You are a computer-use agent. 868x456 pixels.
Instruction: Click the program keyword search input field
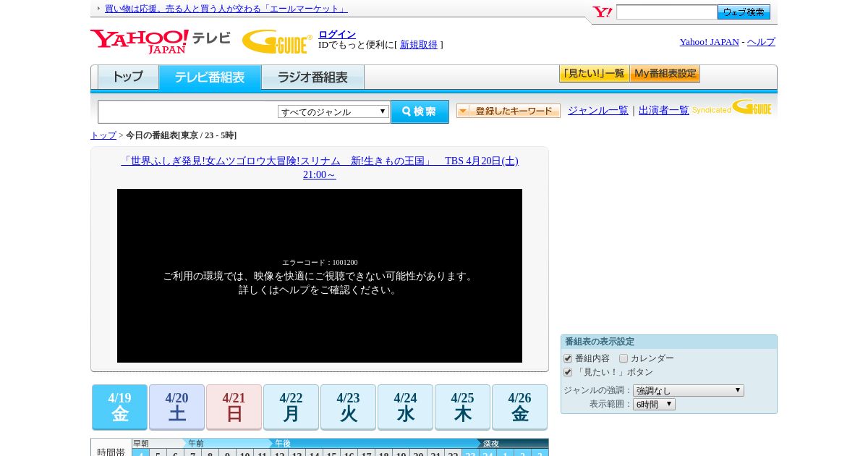click(188, 111)
